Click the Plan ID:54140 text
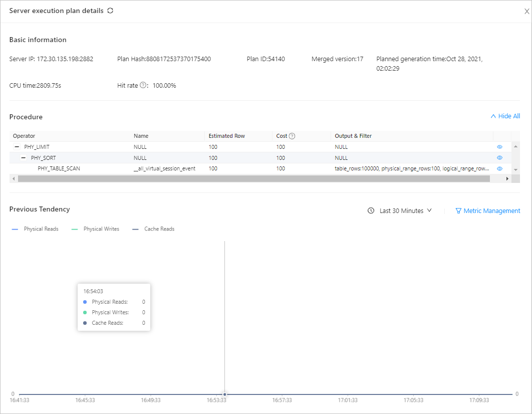Image resolution: width=532 pixels, height=414 pixels. (x=265, y=59)
